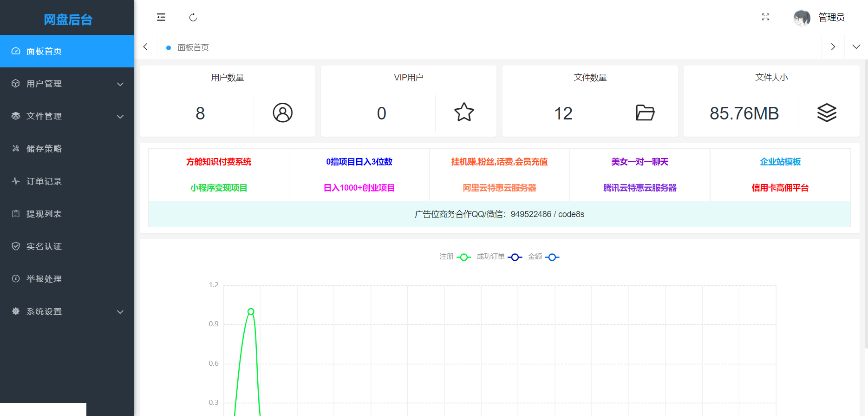Screen dimensions: 868x416
Task: Open the 0撸项目日入3位数 ad link
Action: pyautogui.click(x=359, y=162)
